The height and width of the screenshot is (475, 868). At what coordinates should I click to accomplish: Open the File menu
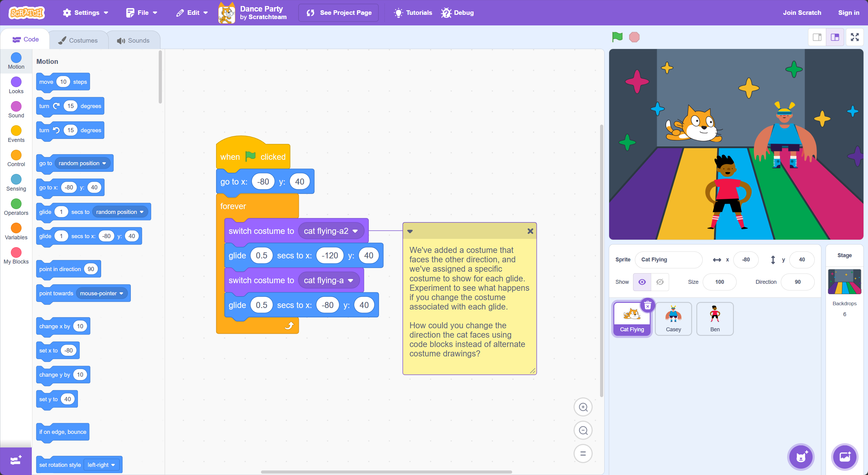click(141, 13)
